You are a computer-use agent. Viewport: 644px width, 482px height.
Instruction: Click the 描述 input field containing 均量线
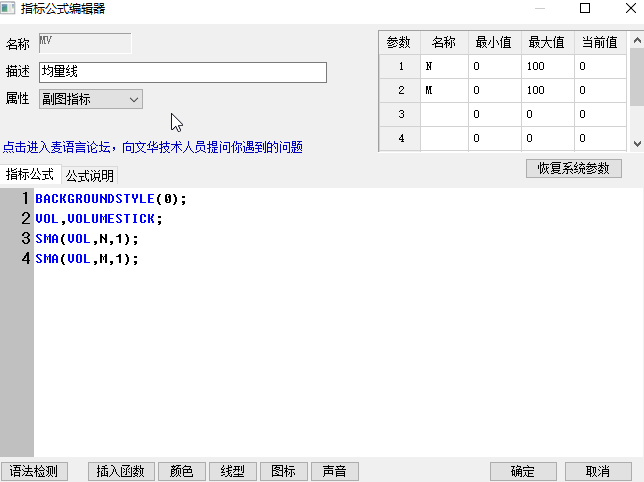(x=182, y=72)
